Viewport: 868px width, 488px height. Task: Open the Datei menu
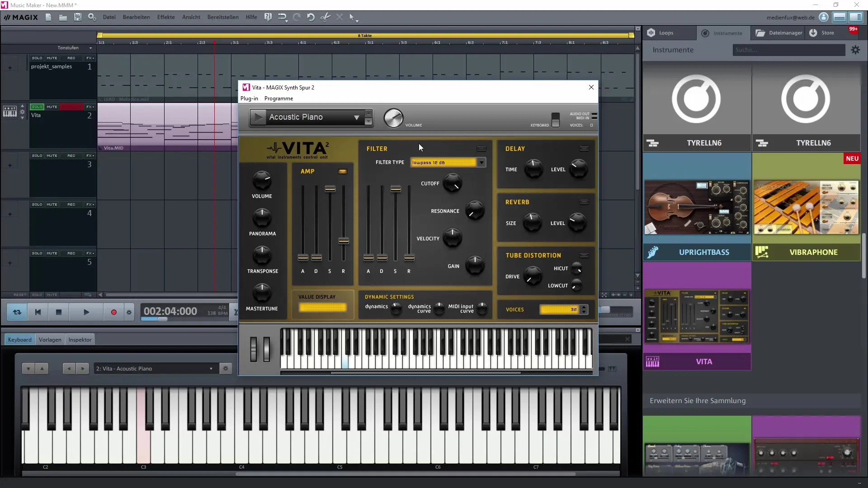[109, 17]
